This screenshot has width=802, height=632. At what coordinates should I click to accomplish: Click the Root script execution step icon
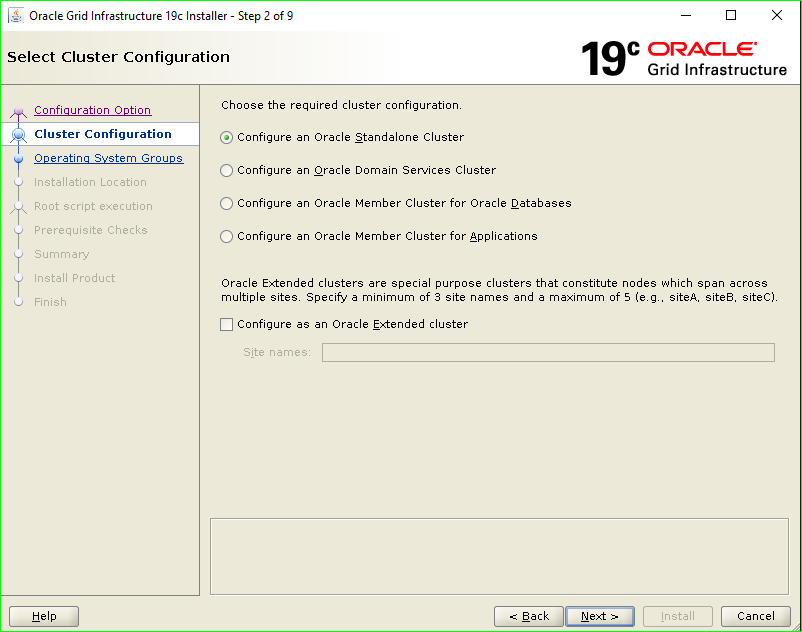pos(20,206)
